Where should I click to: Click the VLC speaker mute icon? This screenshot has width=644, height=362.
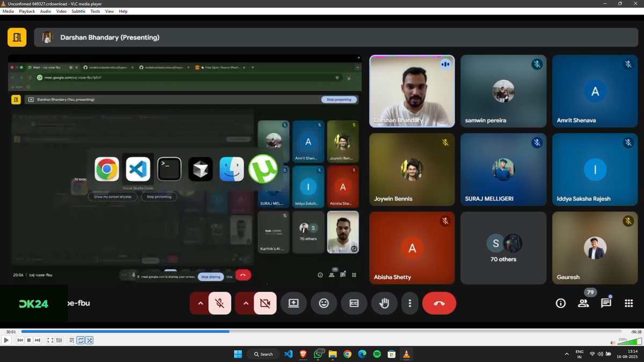click(x=612, y=342)
